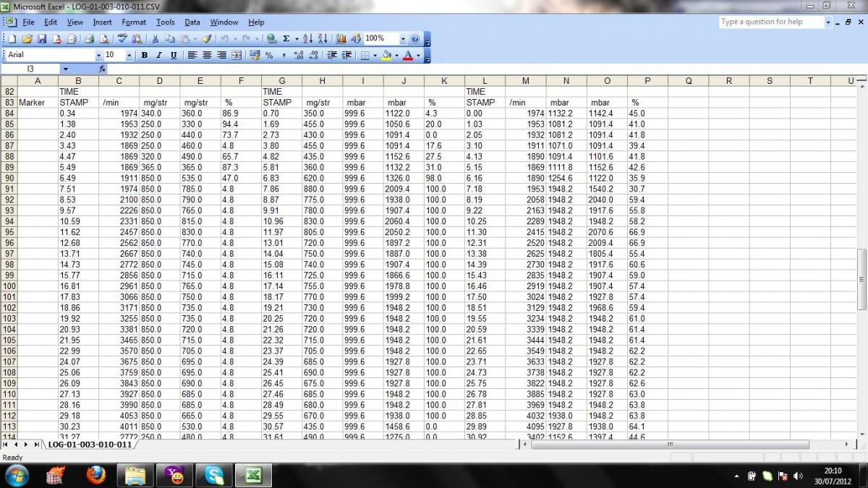Open the Arial font name dropdown

pyautogui.click(x=98, y=55)
